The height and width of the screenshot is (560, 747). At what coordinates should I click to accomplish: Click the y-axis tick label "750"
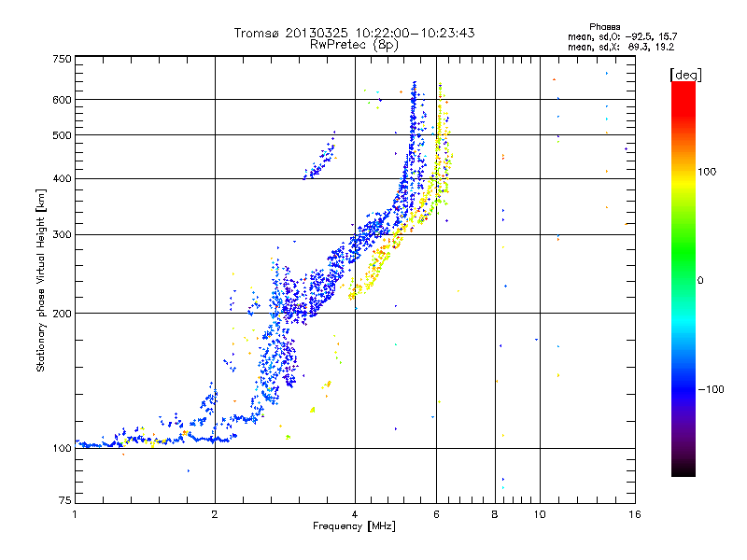pos(62,59)
